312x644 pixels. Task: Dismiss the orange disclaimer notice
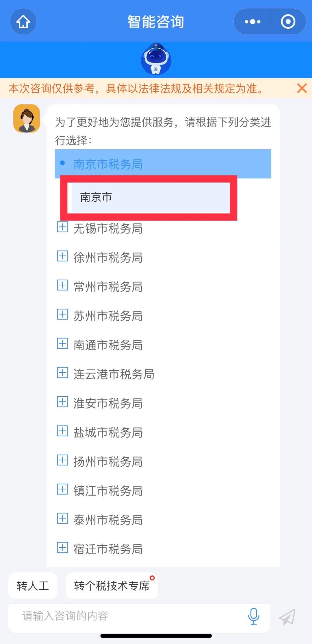302,88
